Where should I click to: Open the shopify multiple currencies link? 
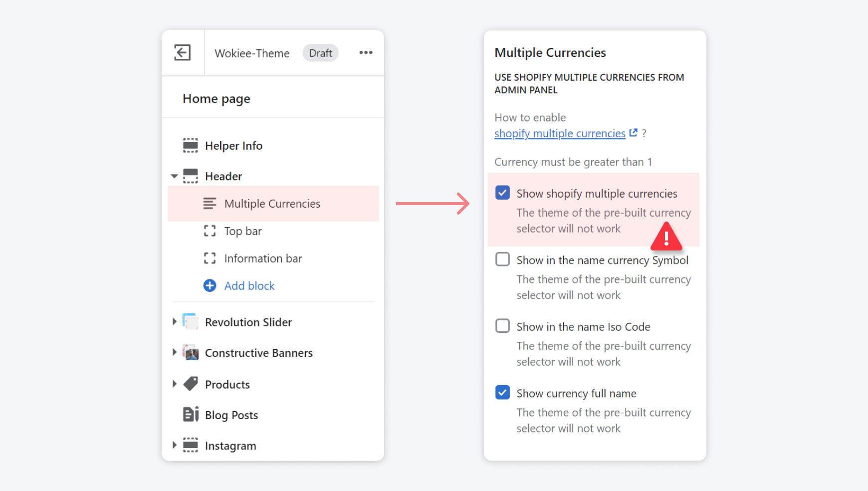pos(560,133)
